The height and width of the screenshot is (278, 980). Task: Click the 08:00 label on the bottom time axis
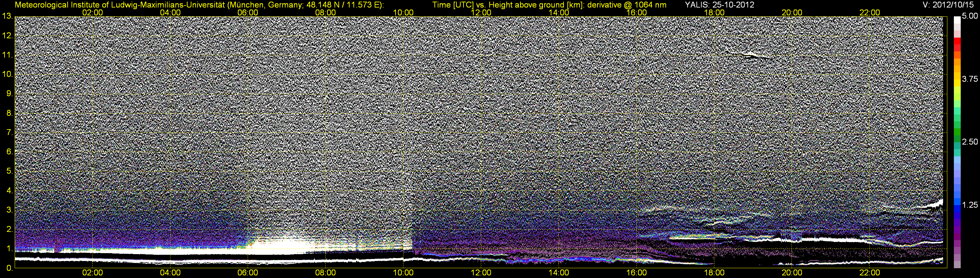[326, 273]
